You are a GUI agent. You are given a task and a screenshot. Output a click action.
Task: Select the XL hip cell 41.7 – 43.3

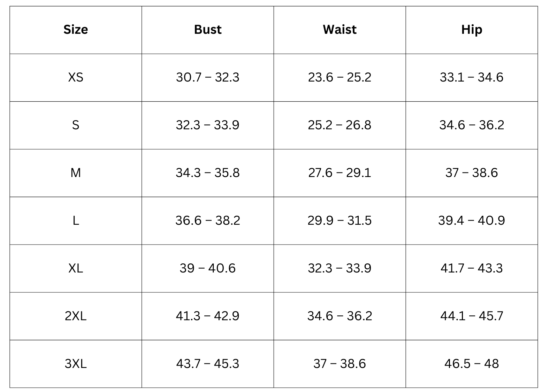pos(472,268)
